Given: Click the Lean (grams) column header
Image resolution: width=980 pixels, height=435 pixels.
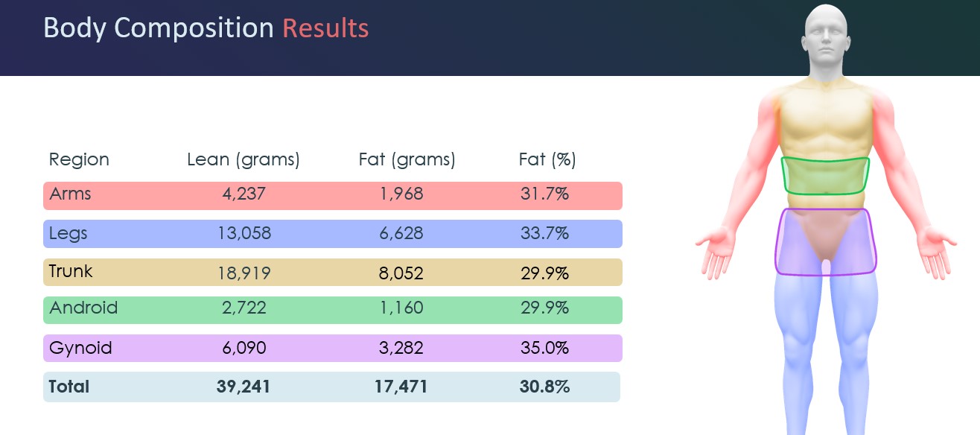Looking at the screenshot, I should pos(243,159).
